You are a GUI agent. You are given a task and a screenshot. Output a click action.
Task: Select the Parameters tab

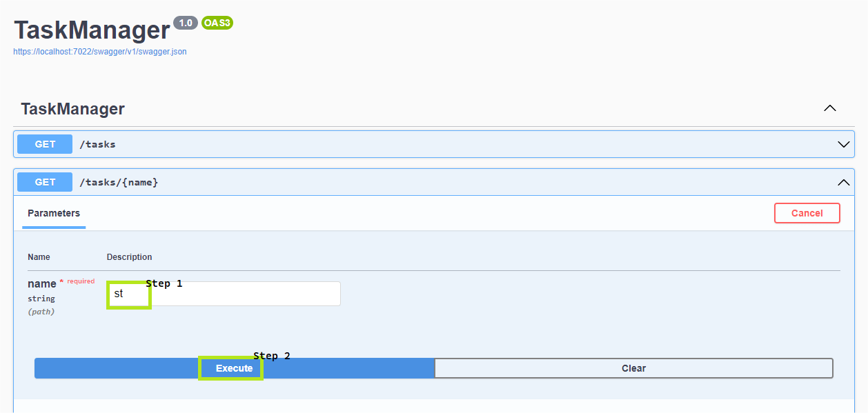(54, 213)
